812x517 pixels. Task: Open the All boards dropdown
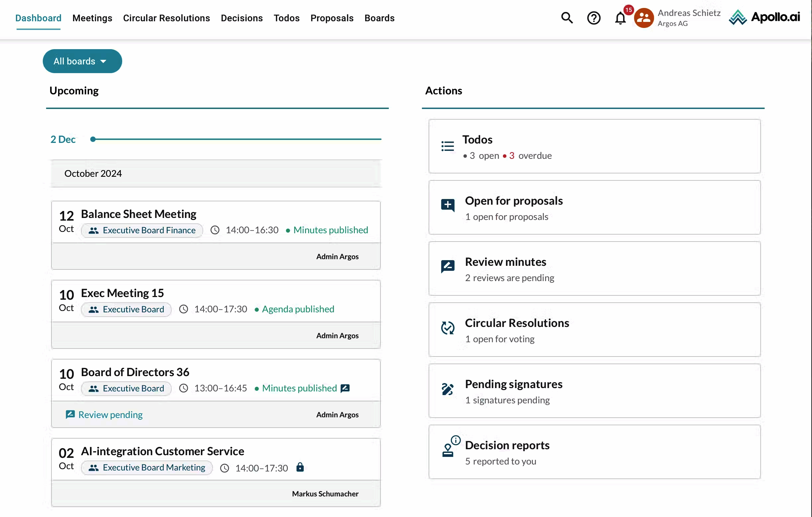click(x=82, y=61)
